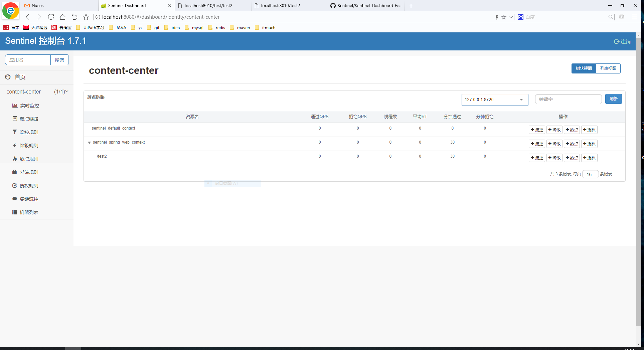
Task: Switch to 树状视图 tree view
Action: (584, 68)
